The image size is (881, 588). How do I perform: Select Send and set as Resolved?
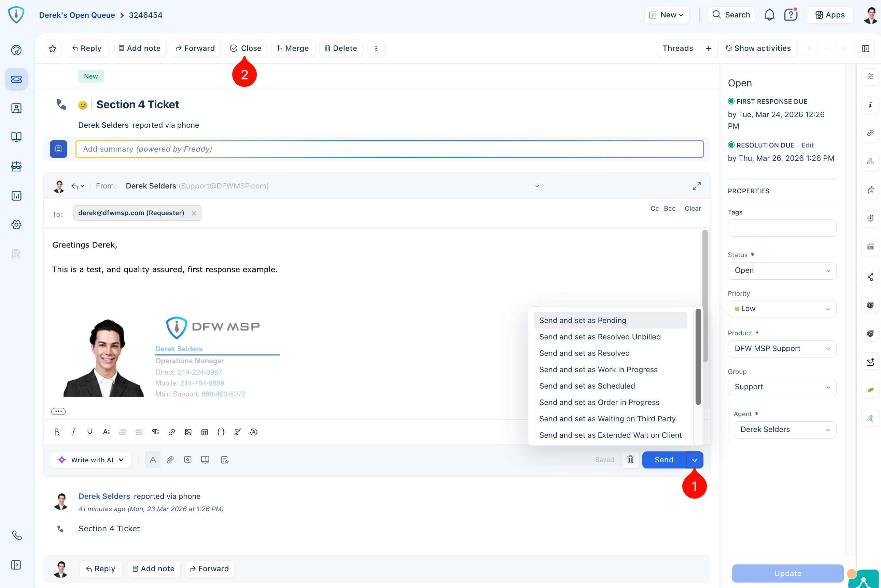(584, 353)
